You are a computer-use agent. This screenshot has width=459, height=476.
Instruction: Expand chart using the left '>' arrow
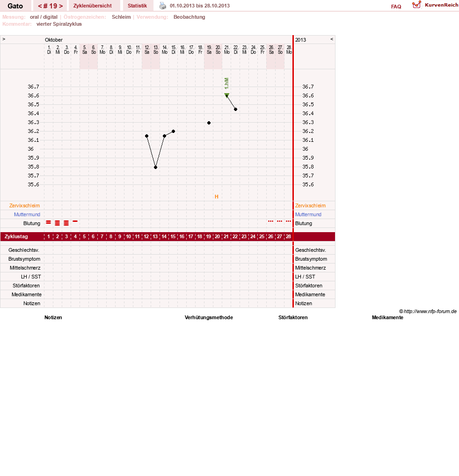pyautogui.click(x=4, y=39)
